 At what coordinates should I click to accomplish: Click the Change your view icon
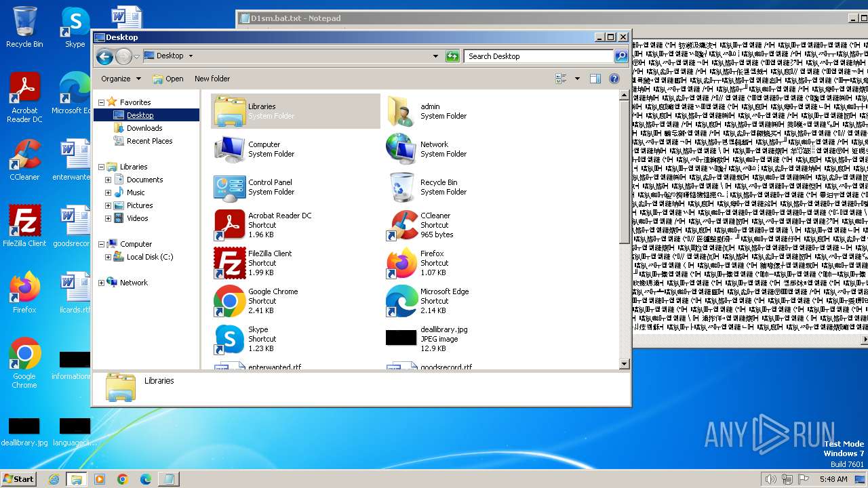(561, 79)
